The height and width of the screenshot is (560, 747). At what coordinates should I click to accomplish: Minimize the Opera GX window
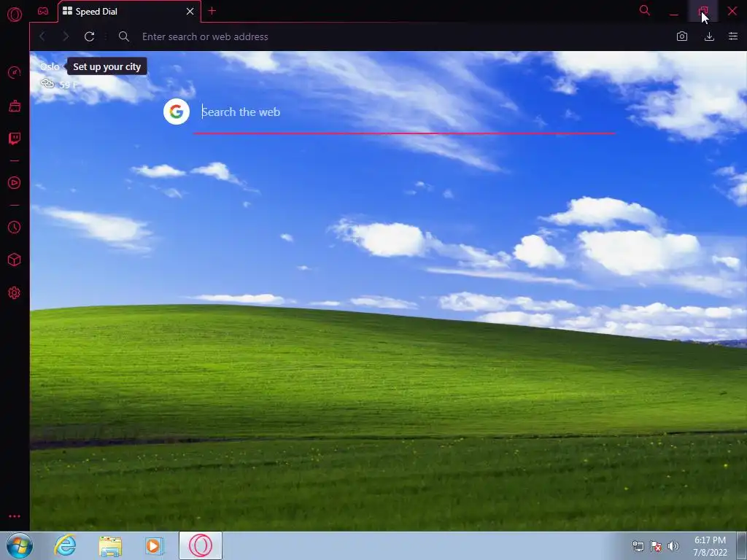coord(673,12)
